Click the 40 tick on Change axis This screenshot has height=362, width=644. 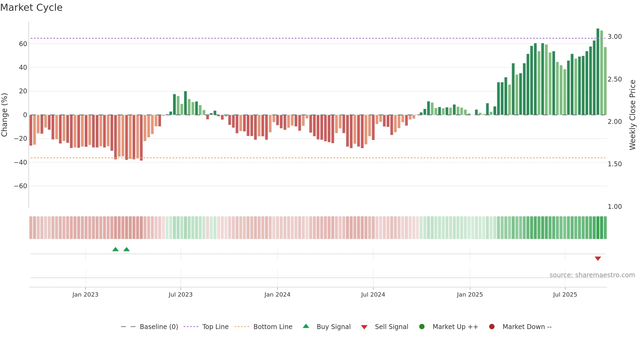pyautogui.click(x=23, y=68)
